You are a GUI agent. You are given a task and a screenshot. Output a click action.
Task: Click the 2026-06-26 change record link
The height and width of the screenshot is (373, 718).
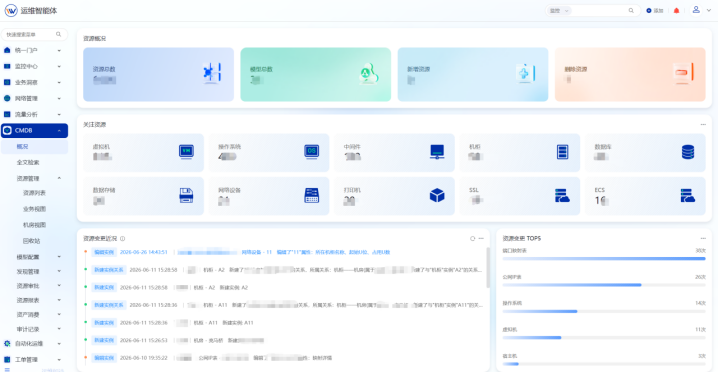click(x=241, y=252)
